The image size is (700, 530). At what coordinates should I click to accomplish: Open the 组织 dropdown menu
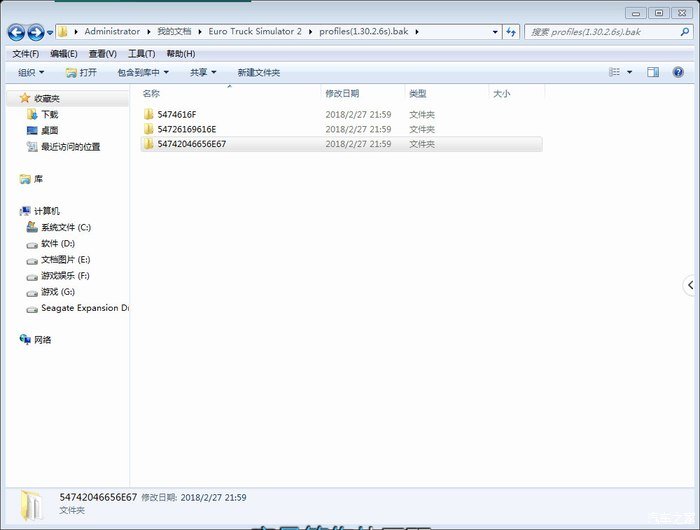pos(31,72)
